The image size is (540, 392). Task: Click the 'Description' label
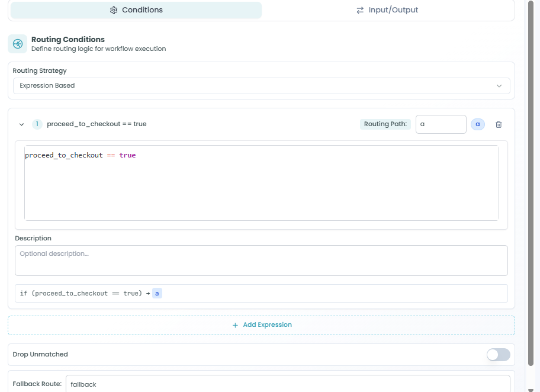pyautogui.click(x=33, y=238)
